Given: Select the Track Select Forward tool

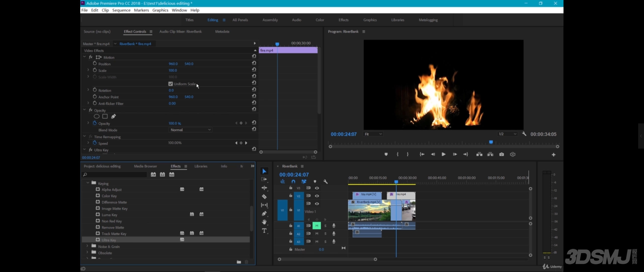Looking at the screenshot, I should [x=264, y=180].
